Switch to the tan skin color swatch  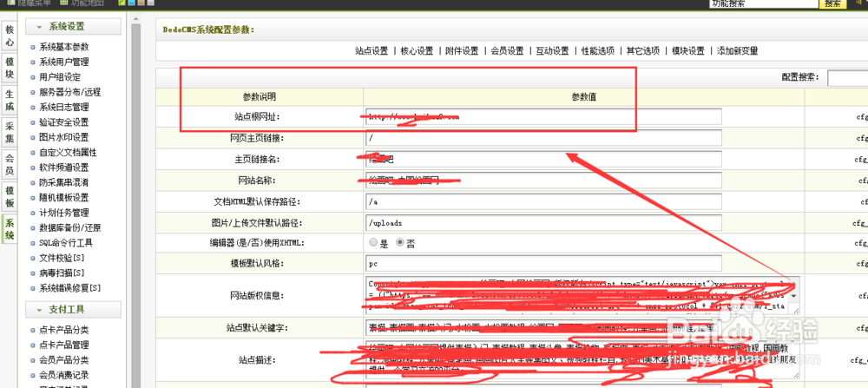pos(141,3)
